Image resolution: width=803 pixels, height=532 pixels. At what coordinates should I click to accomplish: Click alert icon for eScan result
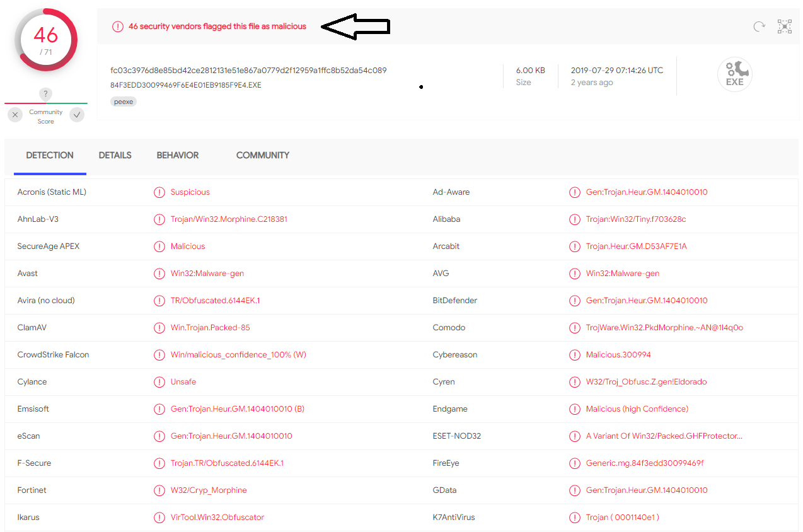(159, 436)
